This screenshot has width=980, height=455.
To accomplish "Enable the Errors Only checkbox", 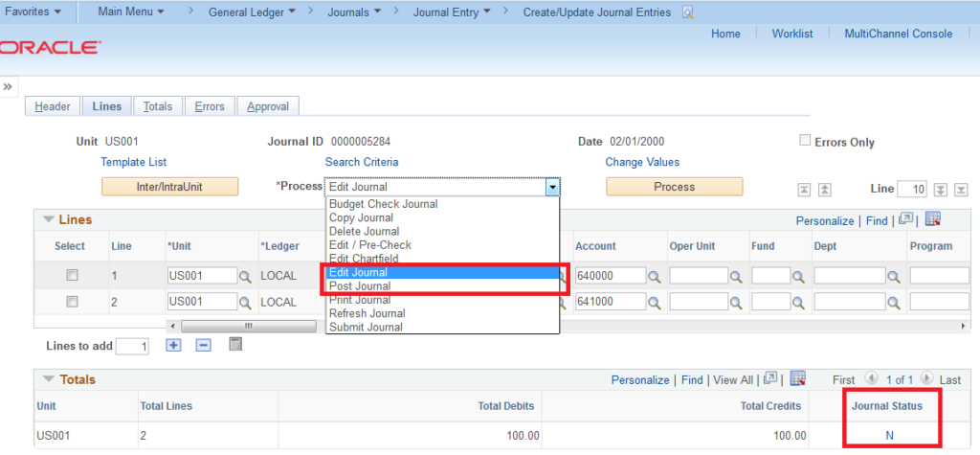I will click(805, 140).
